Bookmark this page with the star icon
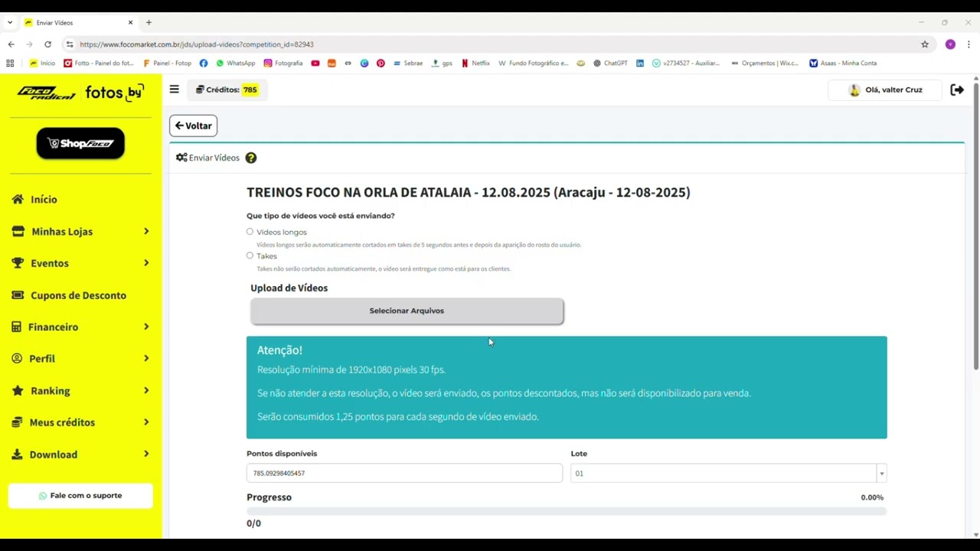The image size is (980, 551). [925, 44]
